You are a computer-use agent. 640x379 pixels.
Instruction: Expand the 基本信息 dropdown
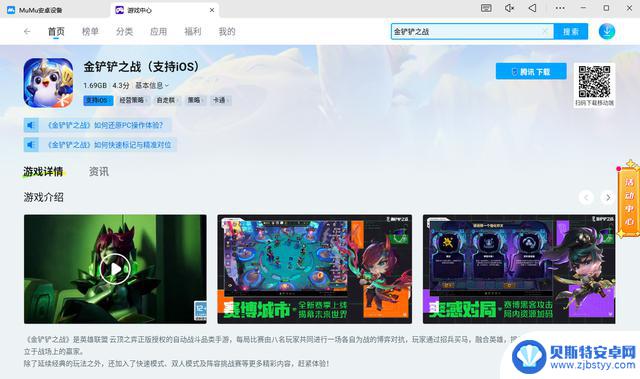coord(152,85)
